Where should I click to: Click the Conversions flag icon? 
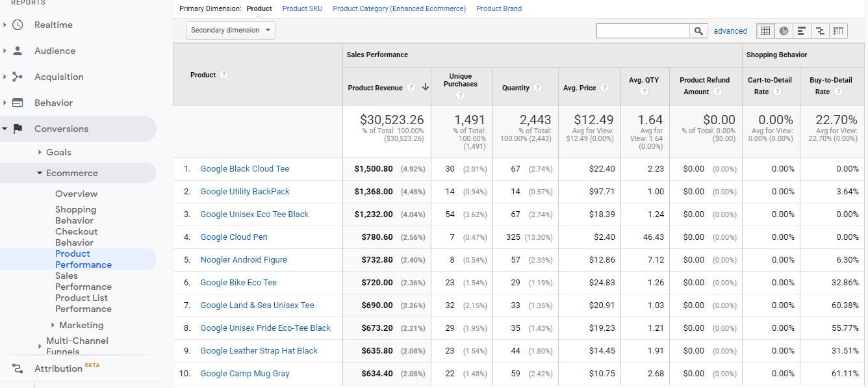18,129
